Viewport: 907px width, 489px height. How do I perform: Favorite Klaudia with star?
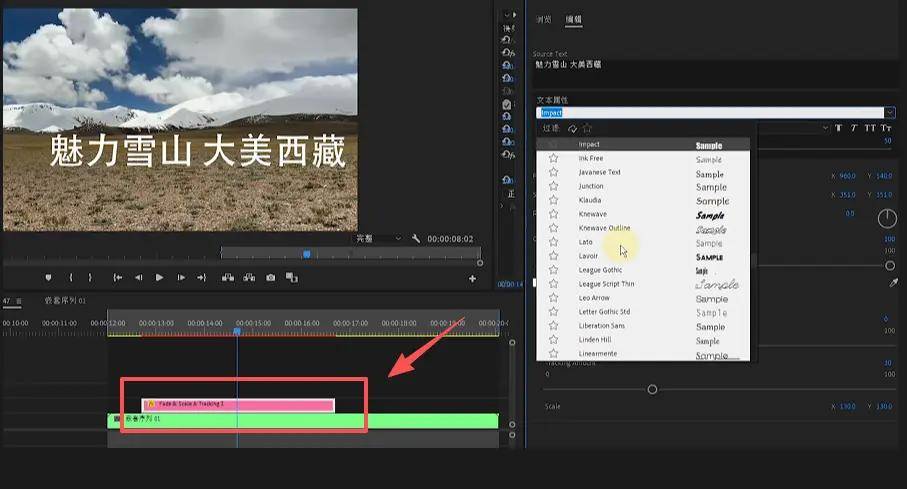click(x=554, y=200)
